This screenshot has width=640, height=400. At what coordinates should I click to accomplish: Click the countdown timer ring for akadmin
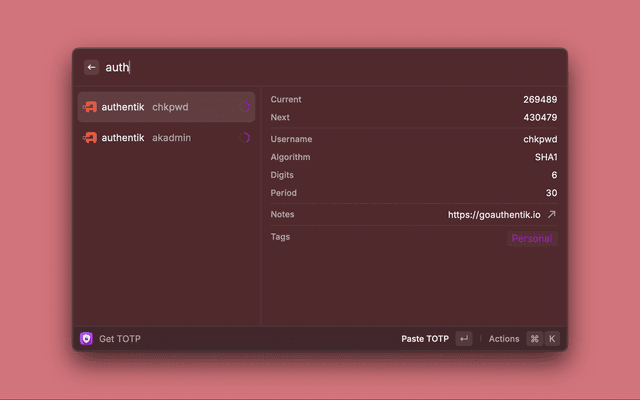[x=245, y=137]
